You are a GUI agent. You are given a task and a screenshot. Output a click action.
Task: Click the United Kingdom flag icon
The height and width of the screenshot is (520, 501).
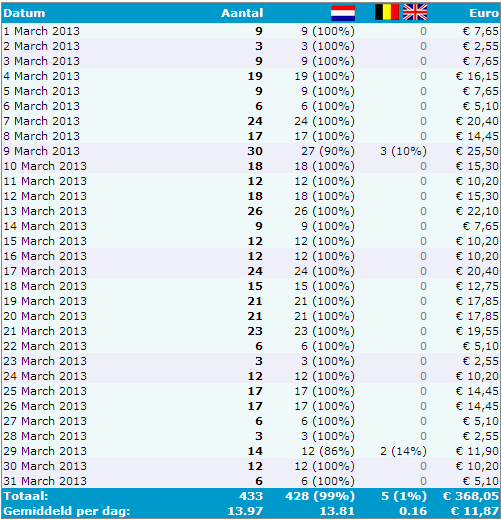415,12
